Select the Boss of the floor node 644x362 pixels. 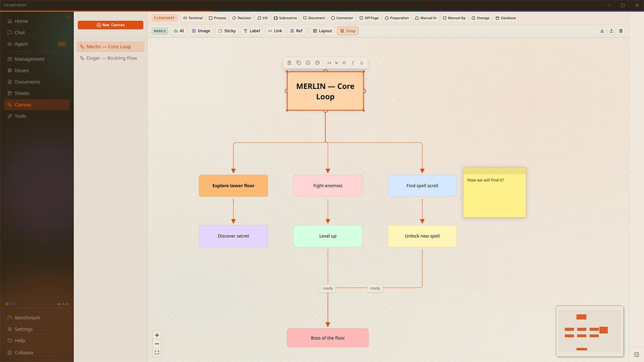(328, 338)
